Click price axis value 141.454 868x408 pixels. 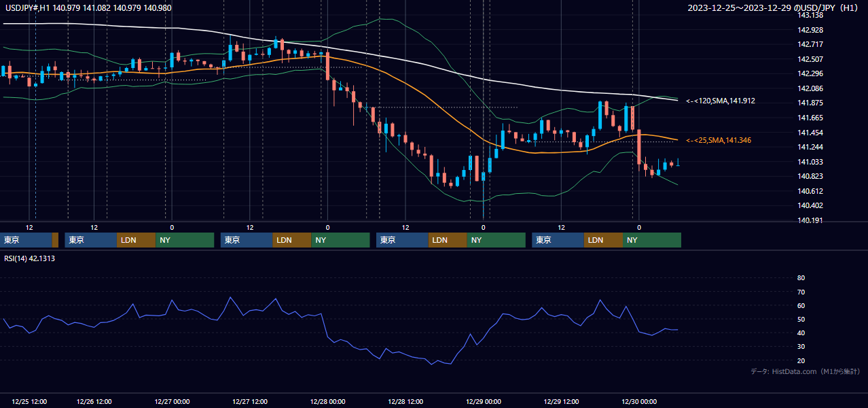tap(810, 133)
